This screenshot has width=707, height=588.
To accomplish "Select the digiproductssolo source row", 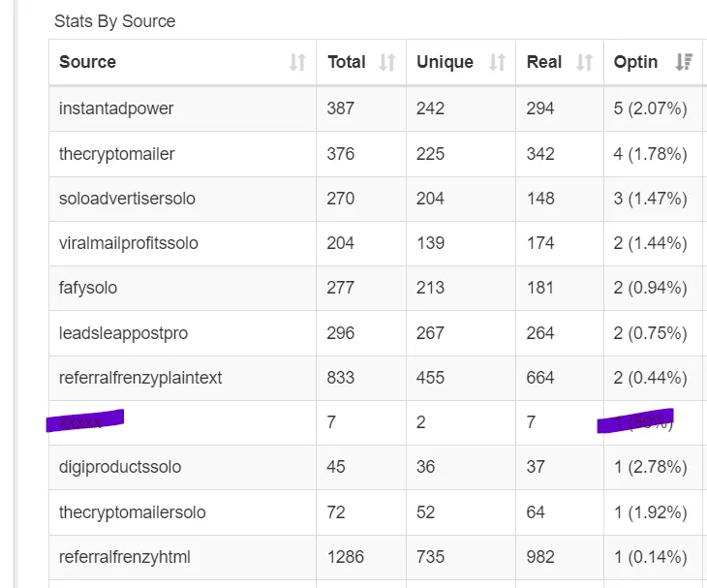I will [x=120, y=467].
